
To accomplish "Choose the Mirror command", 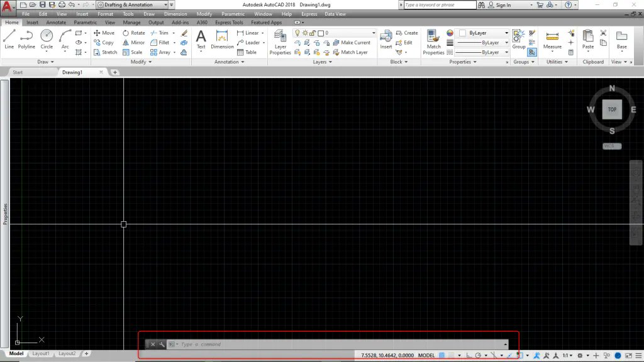I will 133,43.
